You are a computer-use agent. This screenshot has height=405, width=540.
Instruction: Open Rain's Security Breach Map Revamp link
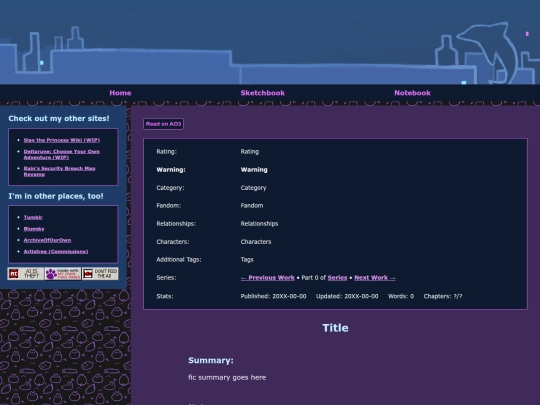(59, 171)
